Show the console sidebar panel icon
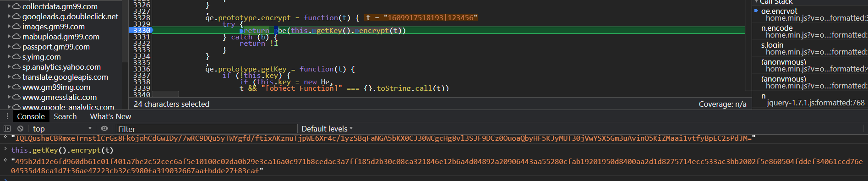Screen dimensions: 868x181 (7, 129)
